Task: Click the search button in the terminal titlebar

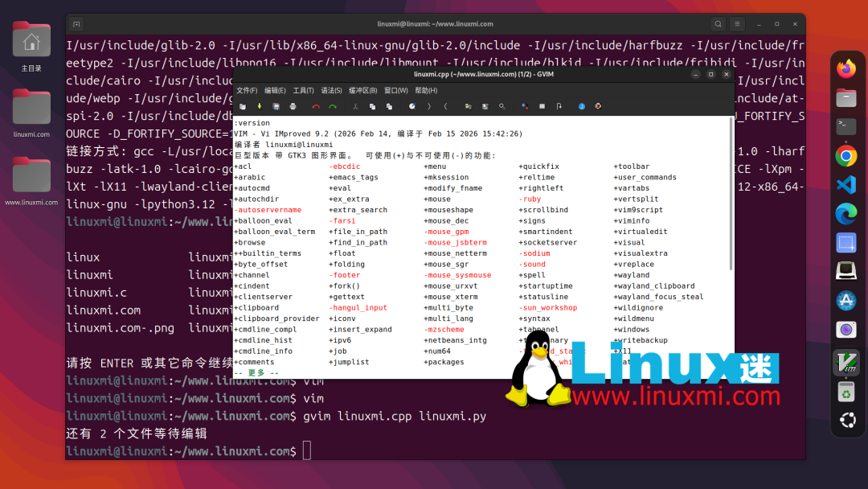Action: click(718, 24)
